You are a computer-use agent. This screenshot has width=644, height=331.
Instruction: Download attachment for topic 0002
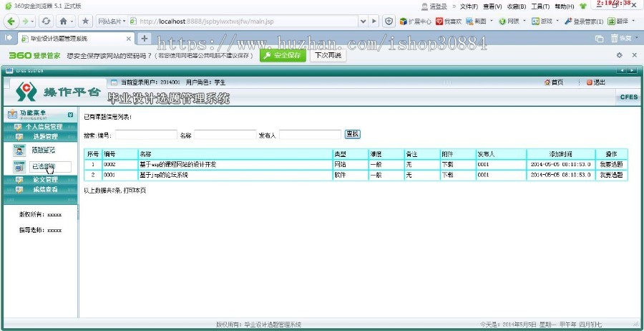[447, 165]
